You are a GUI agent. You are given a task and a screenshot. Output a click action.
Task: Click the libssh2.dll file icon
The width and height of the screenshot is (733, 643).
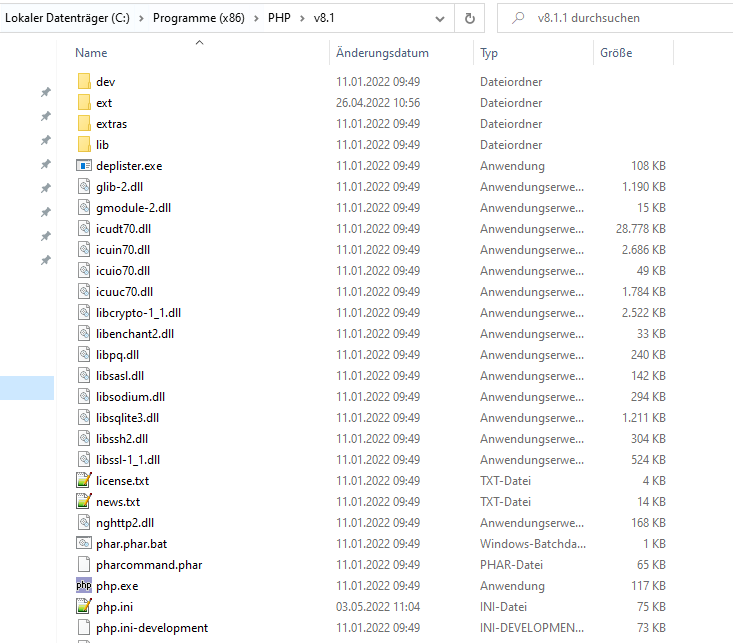tap(84, 439)
